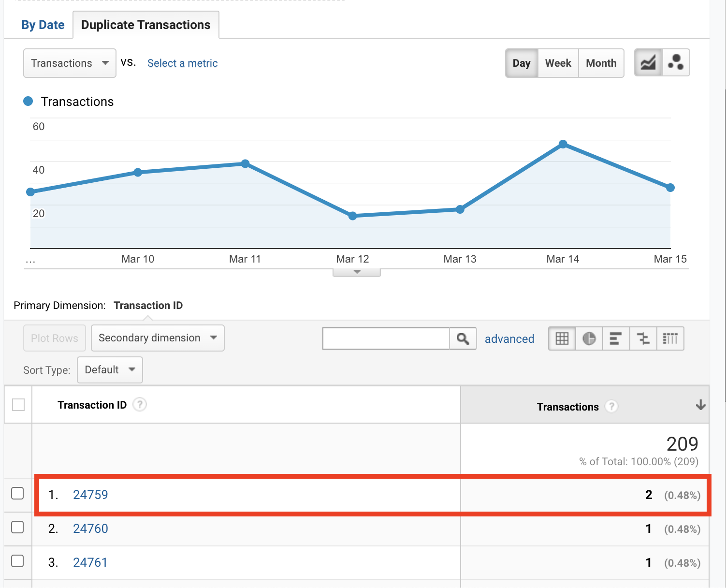Image resolution: width=726 pixels, height=588 pixels.
Task: Click the total value 209
Action: [x=682, y=444]
